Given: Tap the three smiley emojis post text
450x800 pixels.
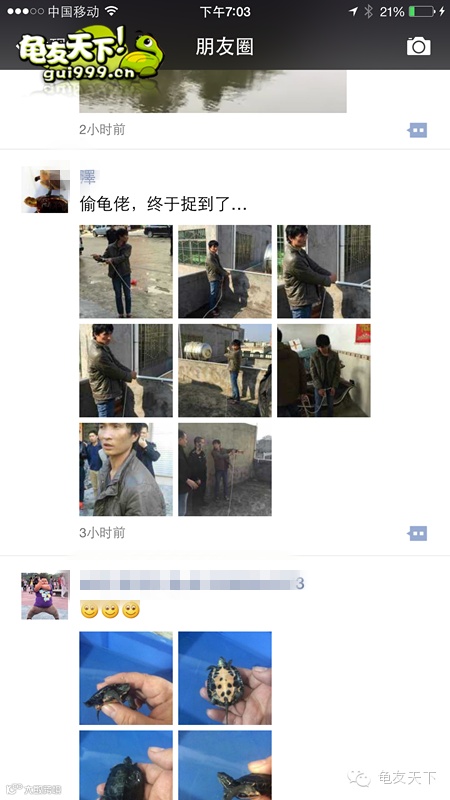Looking at the screenshot, I should point(110,610).
